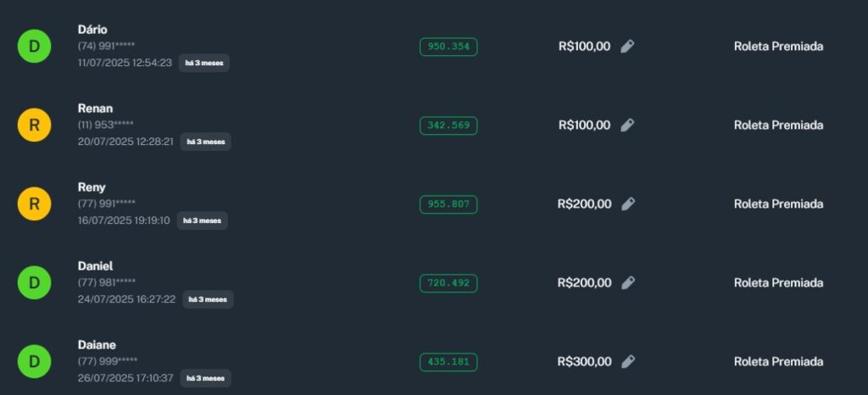Viewport: 868px width, 395px height.
Task: Edit Reny's R$200,00 value with pencil
Action: pos(628,204)
